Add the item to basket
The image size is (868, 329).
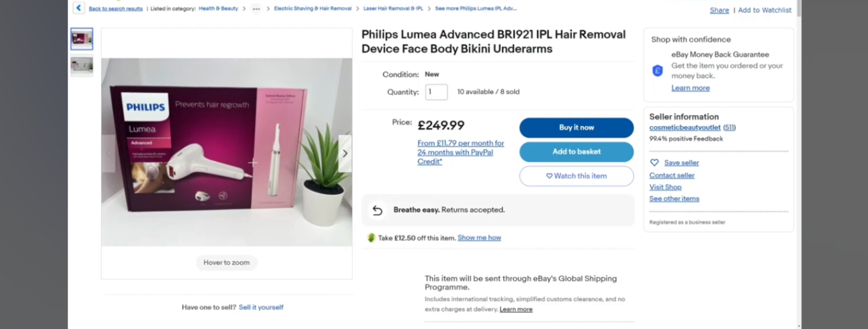(x=576, y=152)
